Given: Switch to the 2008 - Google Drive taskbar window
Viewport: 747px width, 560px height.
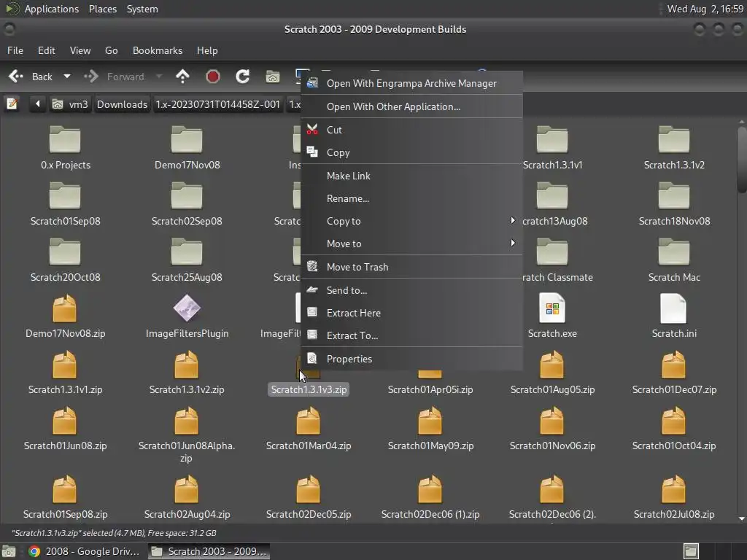Looking at the screenshot, I should 84,551.
